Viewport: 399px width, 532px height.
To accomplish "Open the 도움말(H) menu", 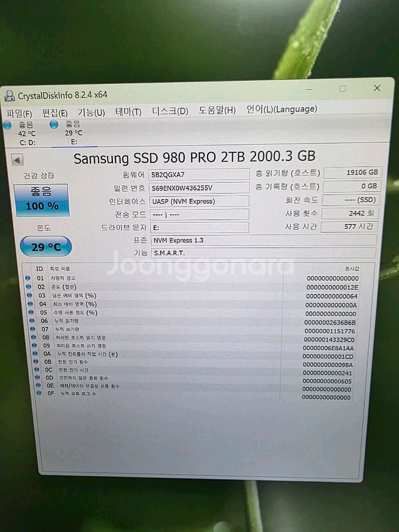I will [x=217, y=110].
